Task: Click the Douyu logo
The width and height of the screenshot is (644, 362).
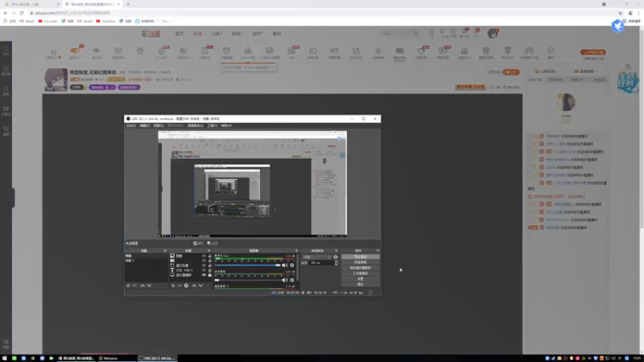Action: tap(151, 34)
